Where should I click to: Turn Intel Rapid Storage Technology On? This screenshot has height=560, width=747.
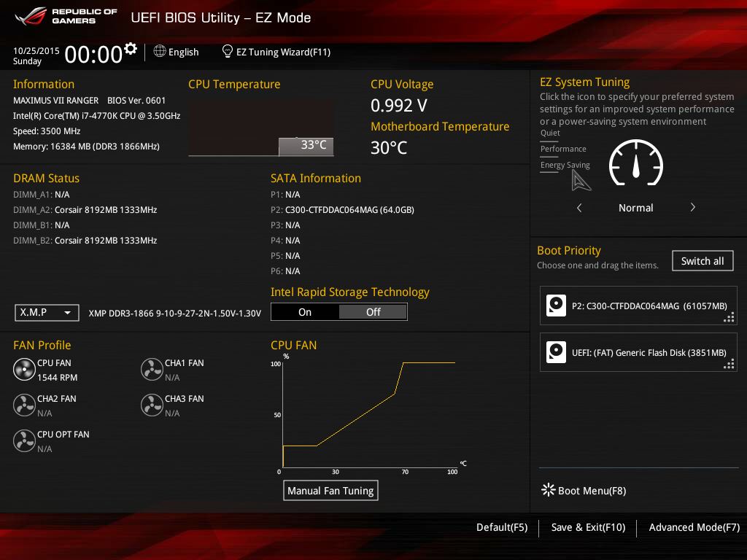coord(305,312)
